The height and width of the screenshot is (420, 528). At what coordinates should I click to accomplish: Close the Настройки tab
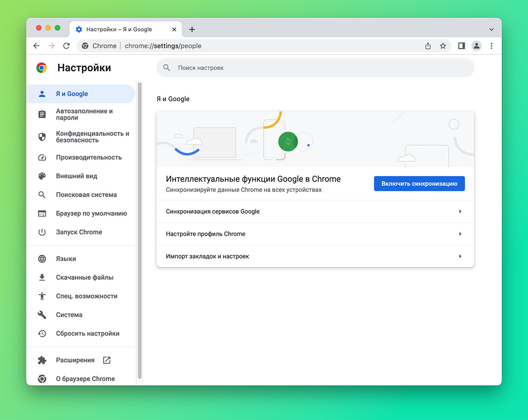(174, 29)
